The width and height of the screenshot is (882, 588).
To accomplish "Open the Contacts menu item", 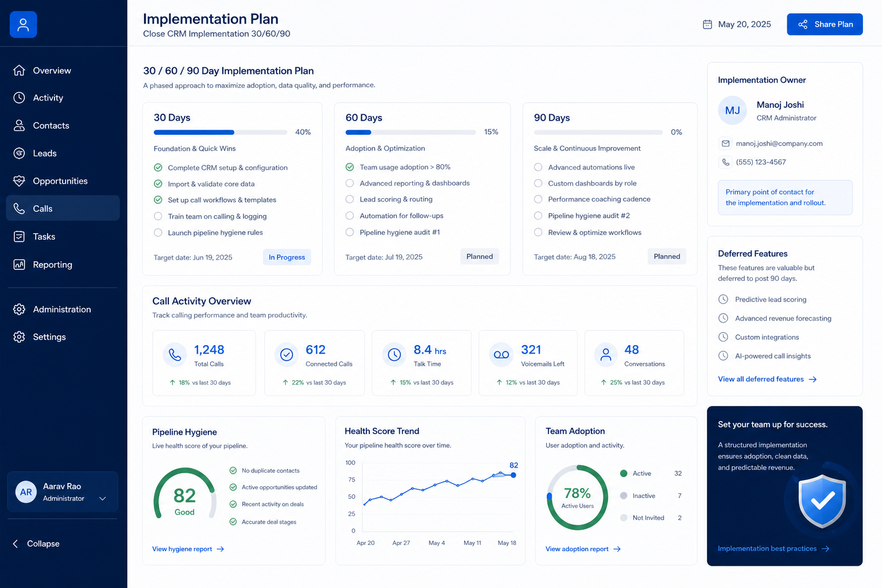I will click(x=63, y=125).
